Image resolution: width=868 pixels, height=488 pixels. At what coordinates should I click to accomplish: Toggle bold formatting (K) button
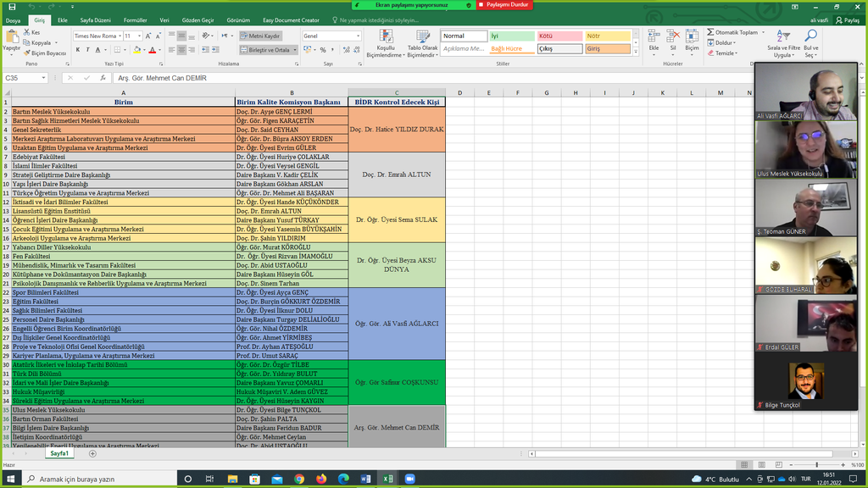pyautogui.click(x=77, y=50)
